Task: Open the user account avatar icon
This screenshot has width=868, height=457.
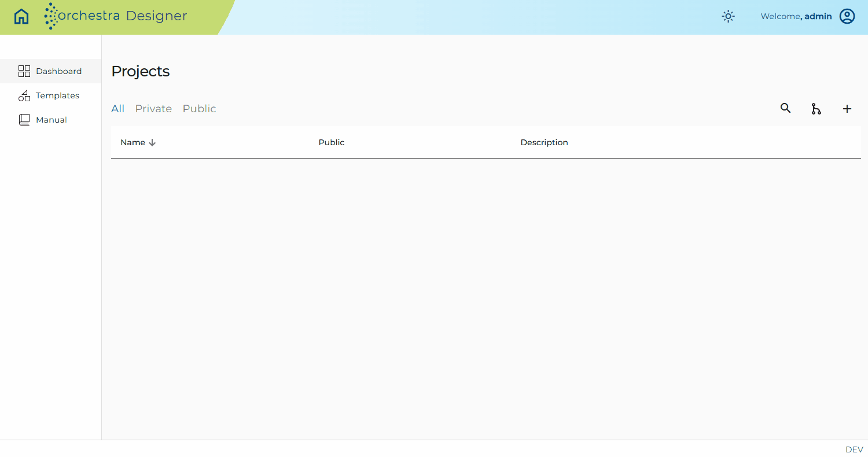Action: pos(847,16)
